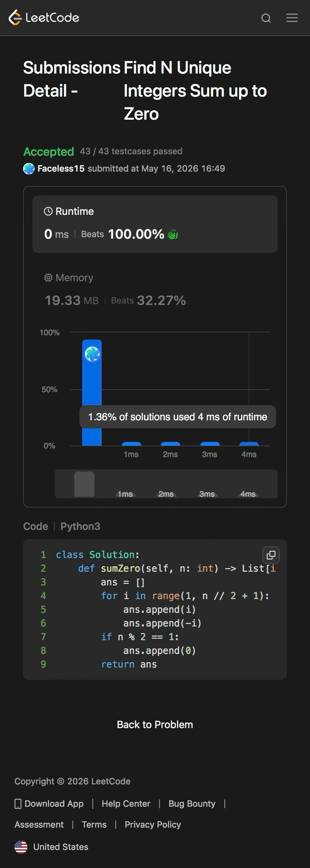Open the United States region selector

51,847
